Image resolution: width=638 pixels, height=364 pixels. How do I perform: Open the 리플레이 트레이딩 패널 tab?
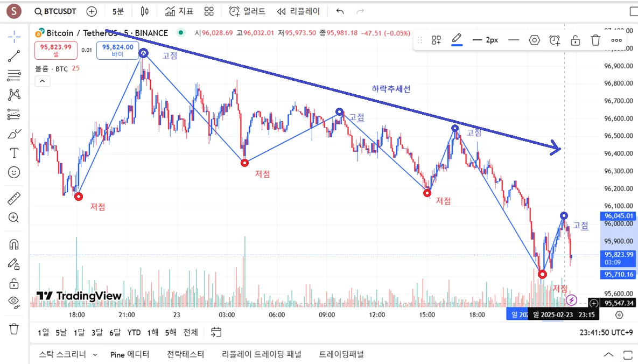262,354
